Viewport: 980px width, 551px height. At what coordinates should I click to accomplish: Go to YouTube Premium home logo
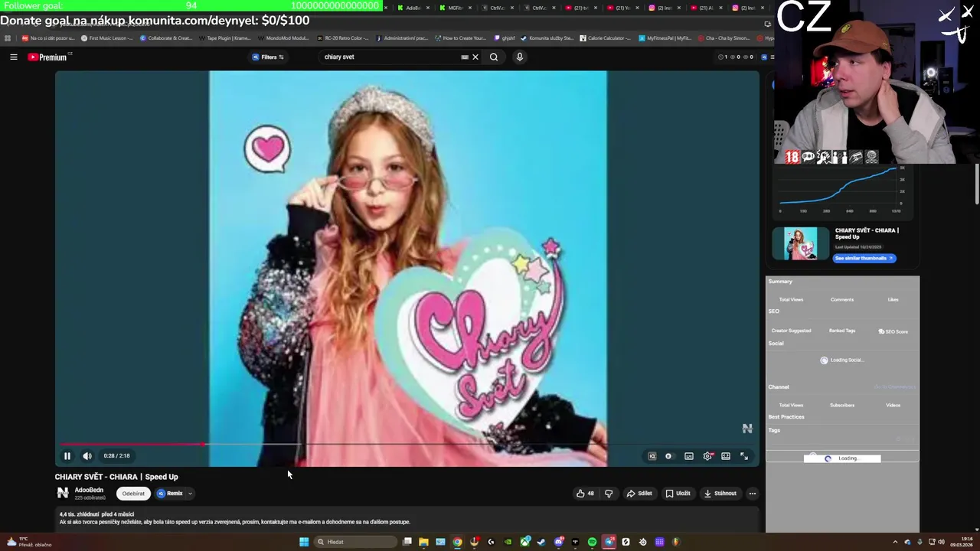point(47,57)
